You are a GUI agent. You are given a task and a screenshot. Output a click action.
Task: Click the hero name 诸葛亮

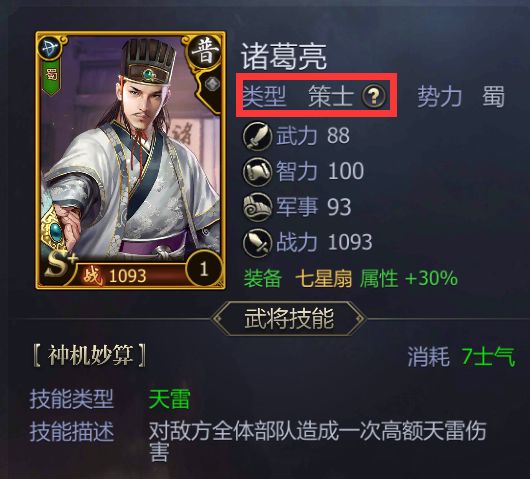point(284,57)
